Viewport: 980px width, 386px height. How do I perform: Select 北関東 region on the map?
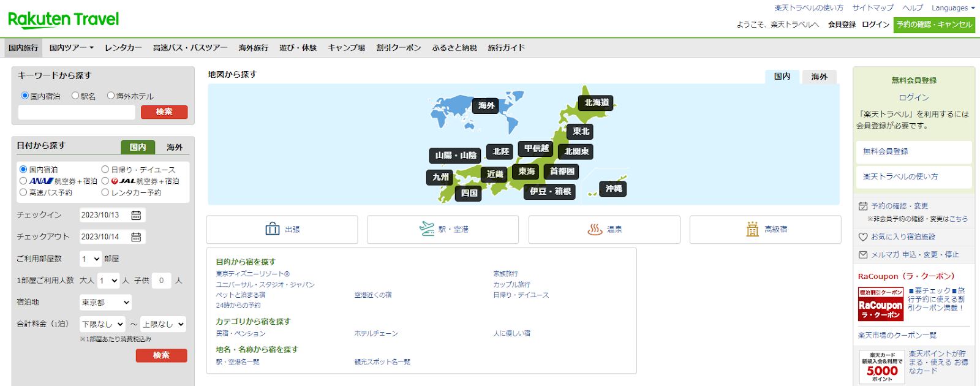tap(577, 151)
